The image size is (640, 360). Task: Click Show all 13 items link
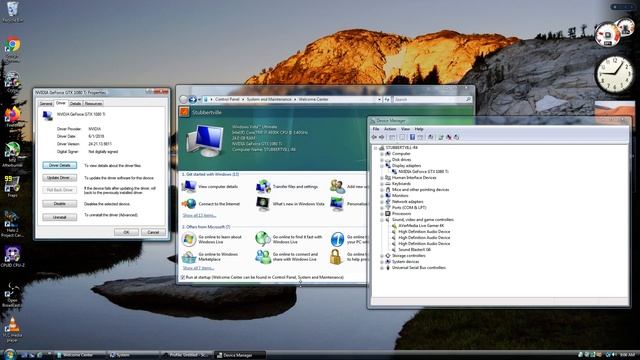click(199, 216)
